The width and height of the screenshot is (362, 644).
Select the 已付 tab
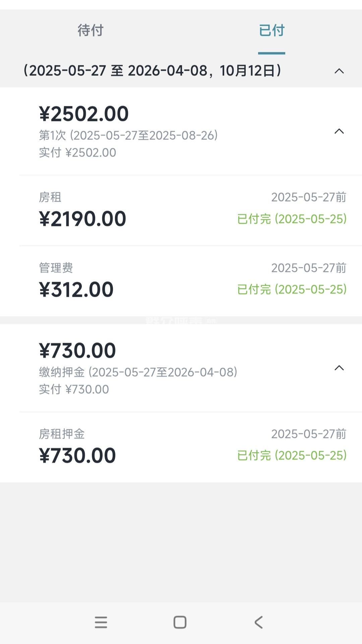click(x=271, y=30)
